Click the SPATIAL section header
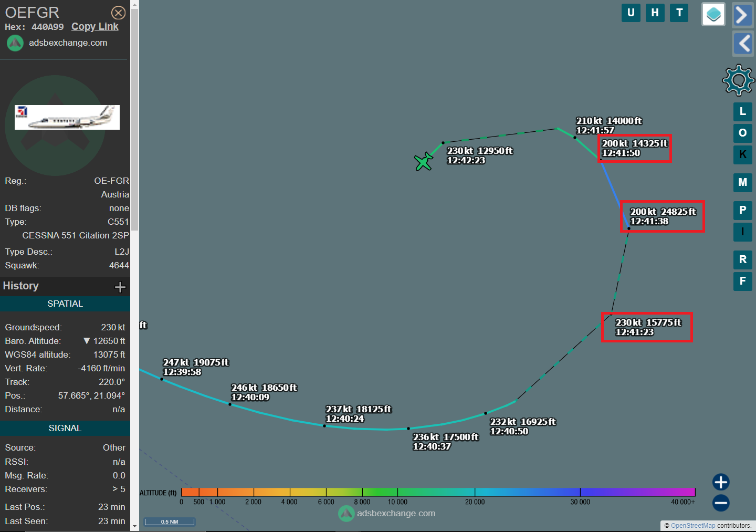 tap(65, 304)
